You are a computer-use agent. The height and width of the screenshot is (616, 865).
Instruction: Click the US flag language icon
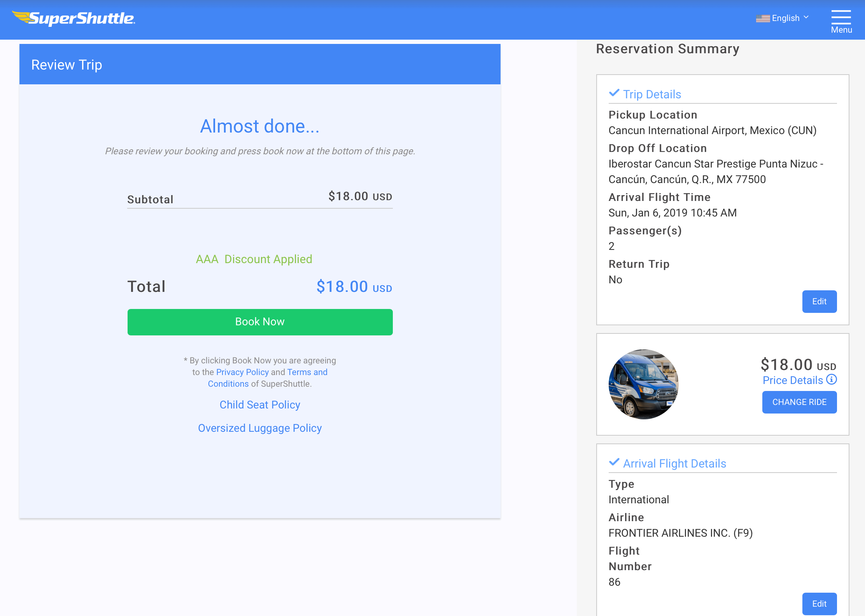[763, 18]
